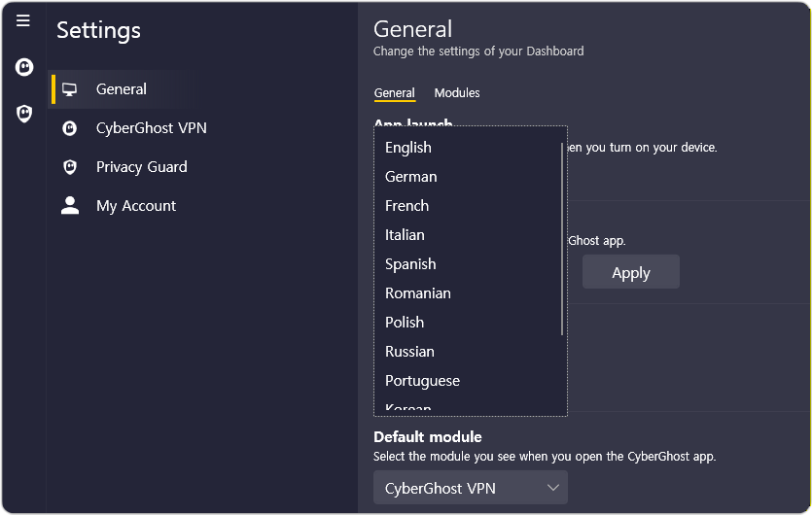Open Privacy Guard settings section
Image resolution: width=812 pixels, height=515 pixels.
[202, 167]
